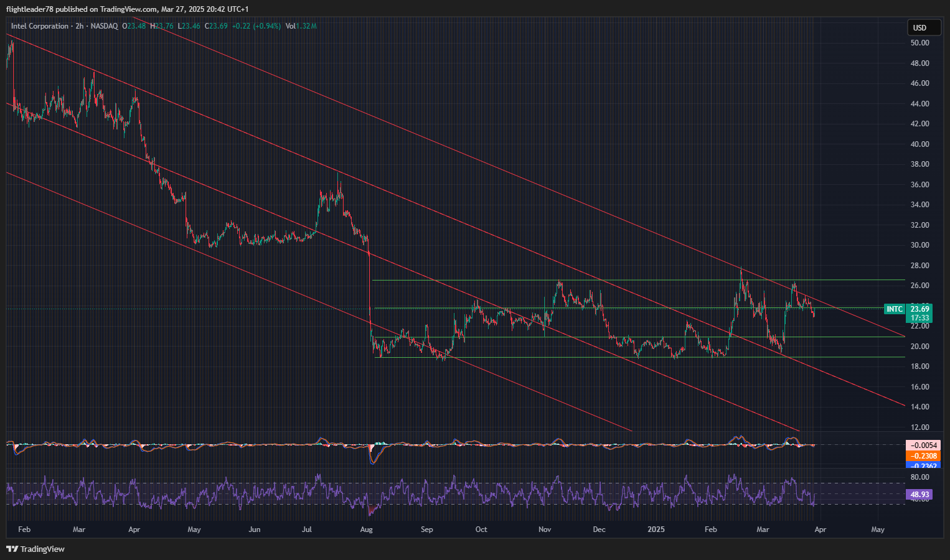
Task: Click the +0.22 (+0.94%) change value
Action: (256, 26)
